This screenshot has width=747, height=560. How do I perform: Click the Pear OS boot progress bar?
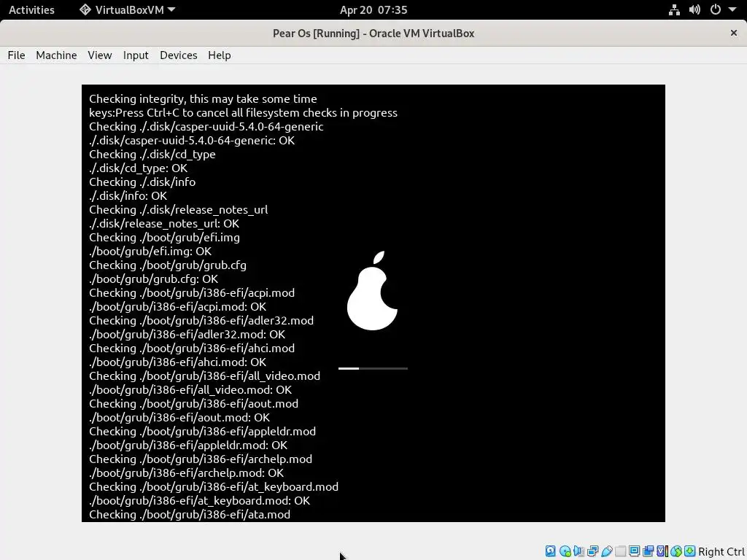373,368
